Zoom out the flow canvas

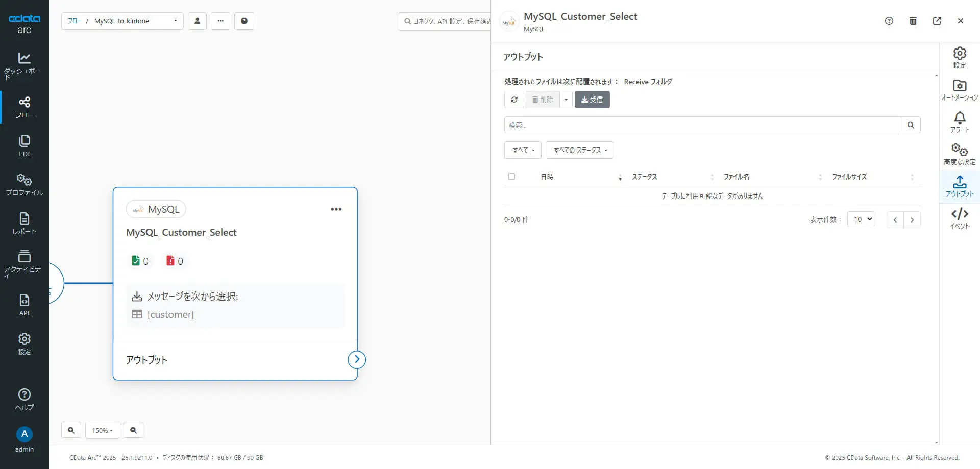click(x=133, y=430)
